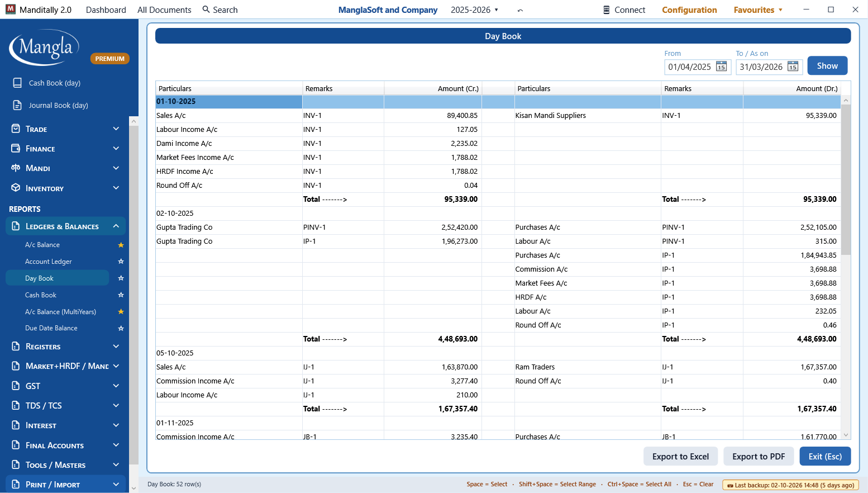Click the search magnifier icon
Image resolution: width=868 pixels, height=493 pixels.
tap(206, 10)
